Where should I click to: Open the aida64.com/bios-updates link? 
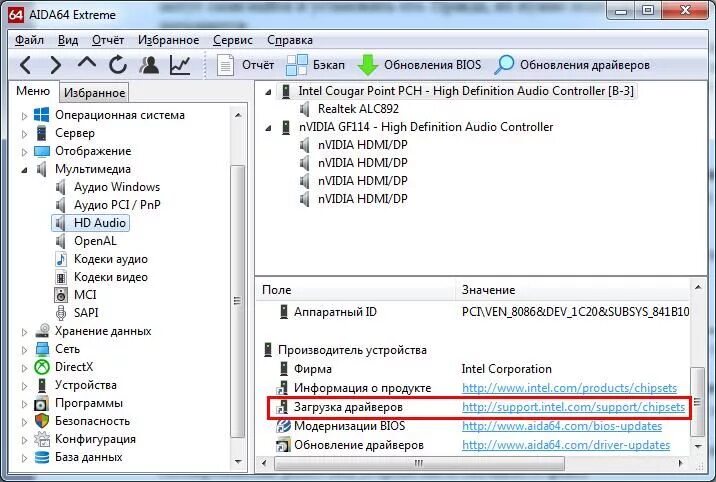pyautogui.click(x=562, y=426)
